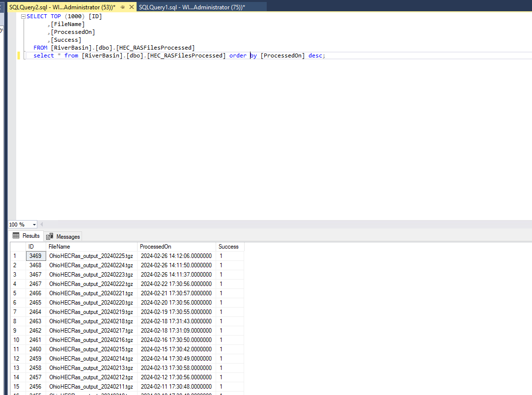Open the Messages tab
532x395 pixels.
click(x=63, y=236)
